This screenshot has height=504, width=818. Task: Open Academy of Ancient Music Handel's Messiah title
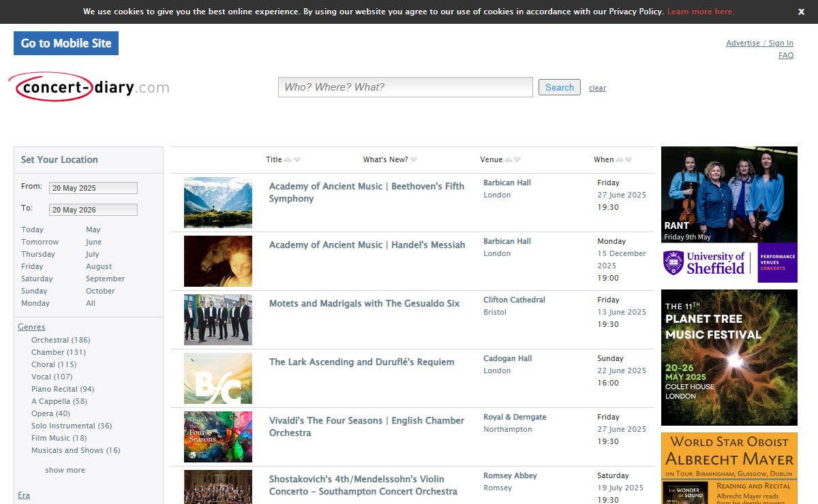pos(367,245)
